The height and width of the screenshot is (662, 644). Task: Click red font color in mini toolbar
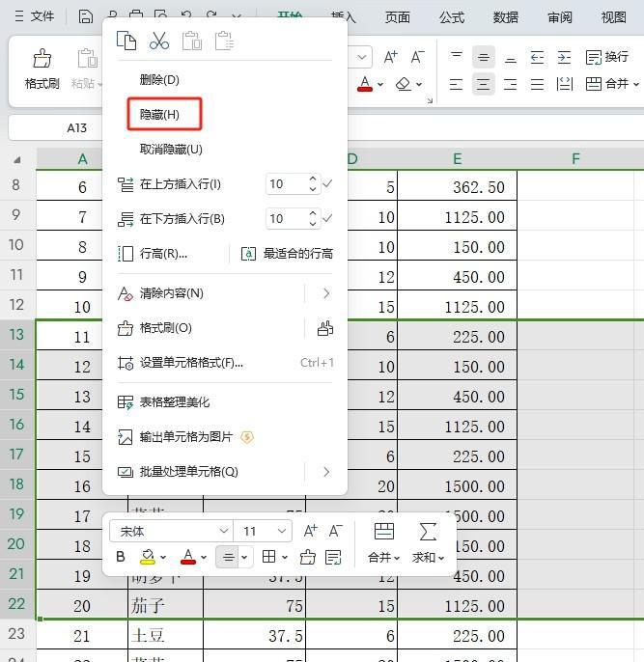click(x=188, y=557)
